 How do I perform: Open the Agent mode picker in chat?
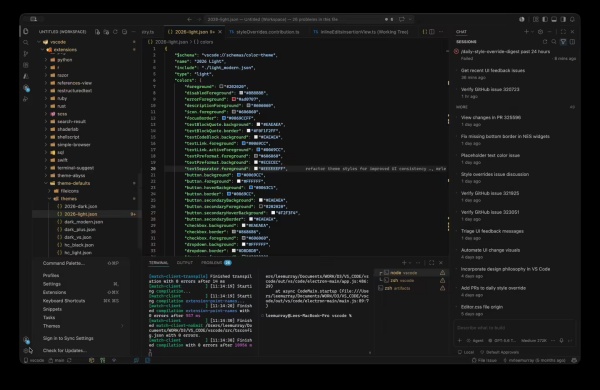[x=474, y=340]
